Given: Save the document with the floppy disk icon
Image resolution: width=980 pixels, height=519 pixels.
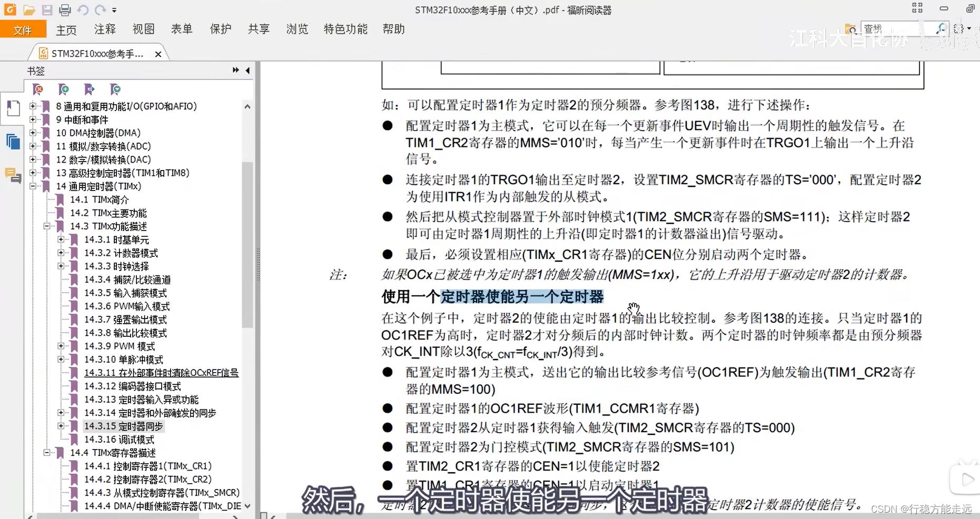Looking at the screenshot, I should (x=47, y=10).
